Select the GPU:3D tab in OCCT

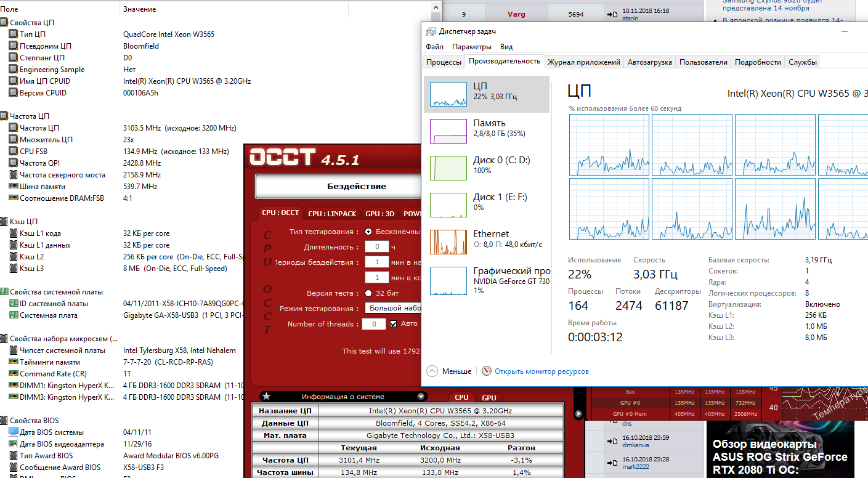[x=380, y=214]
